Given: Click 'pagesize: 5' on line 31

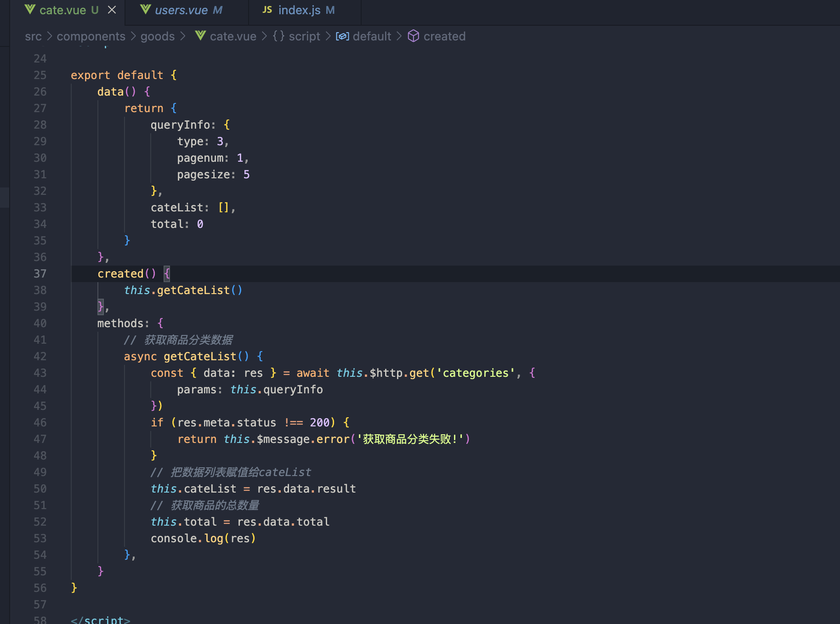Looking at the screenshot, I should point(213,175).
